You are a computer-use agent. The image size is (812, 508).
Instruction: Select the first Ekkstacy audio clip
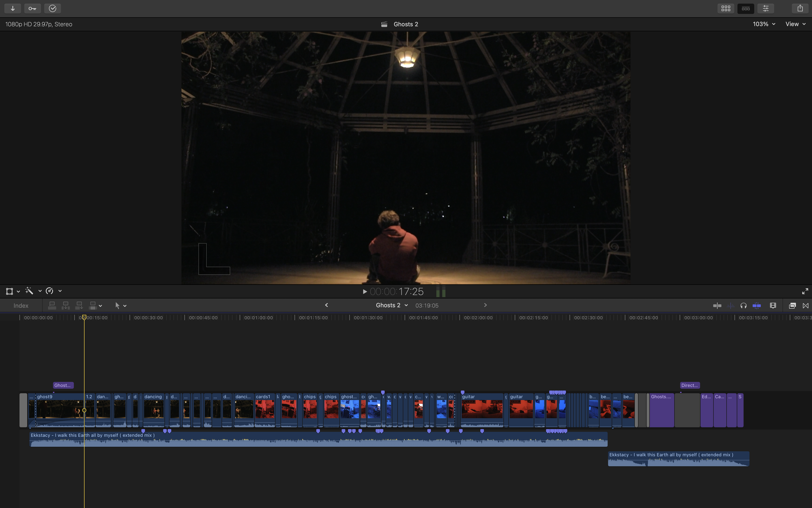[318, 440]
